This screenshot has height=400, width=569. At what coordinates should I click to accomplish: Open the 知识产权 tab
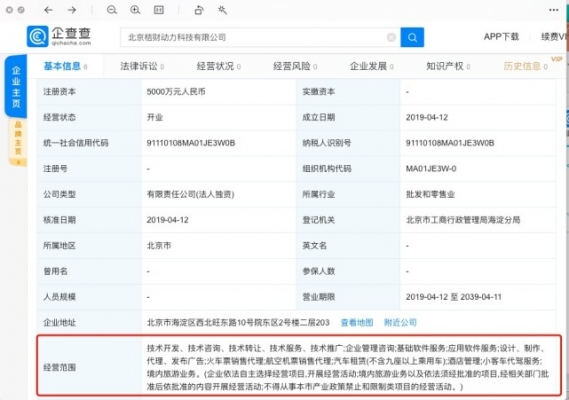click(448, 66)
